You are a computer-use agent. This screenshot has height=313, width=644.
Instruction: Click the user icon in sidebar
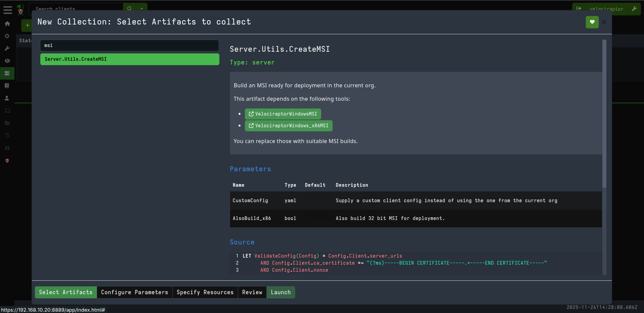[x=7, y=98]
